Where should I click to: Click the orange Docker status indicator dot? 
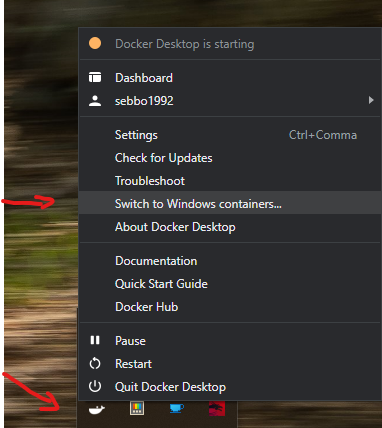tap(95, 43)
